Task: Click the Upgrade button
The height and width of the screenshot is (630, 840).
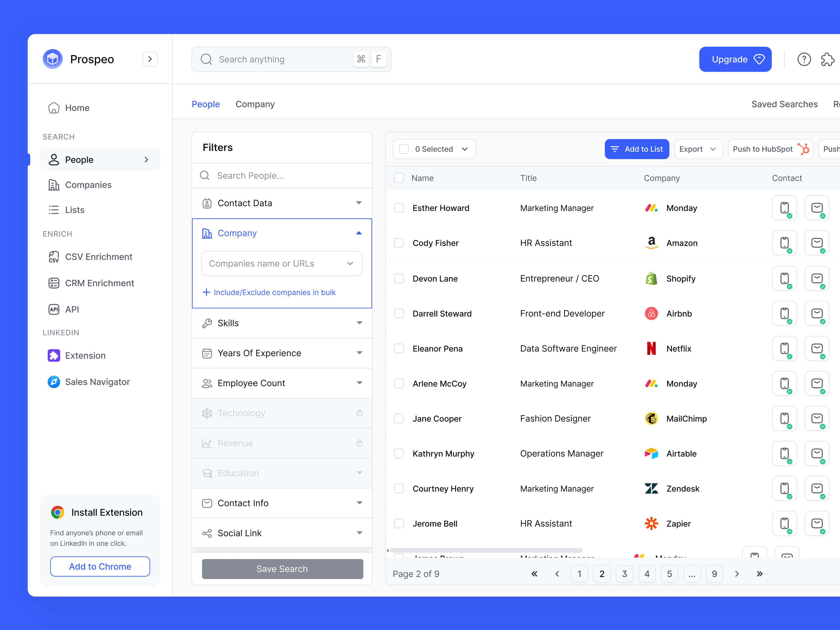Action: click(735, 59)
